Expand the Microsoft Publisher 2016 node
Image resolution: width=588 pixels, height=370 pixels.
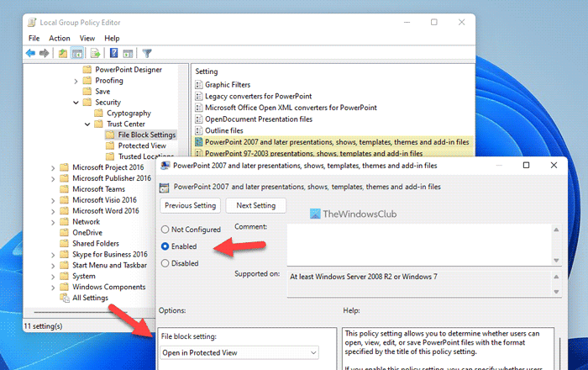(x=53, y=179)
